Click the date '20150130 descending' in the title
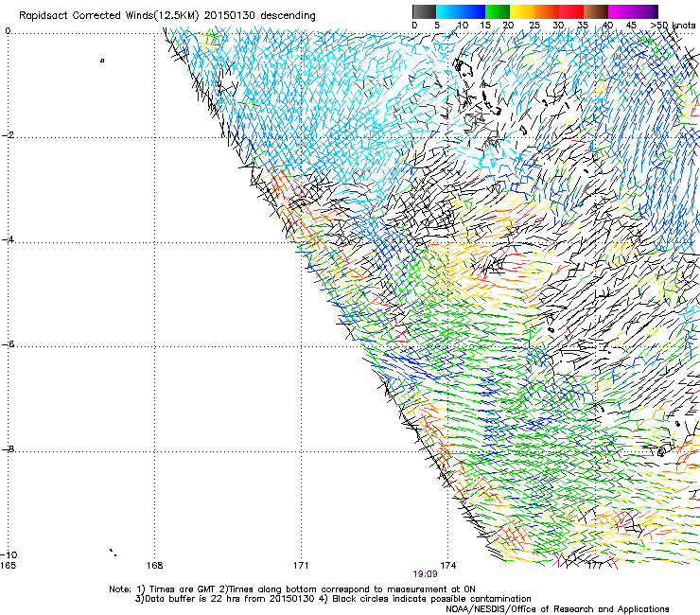 click(x=259, y=16)
